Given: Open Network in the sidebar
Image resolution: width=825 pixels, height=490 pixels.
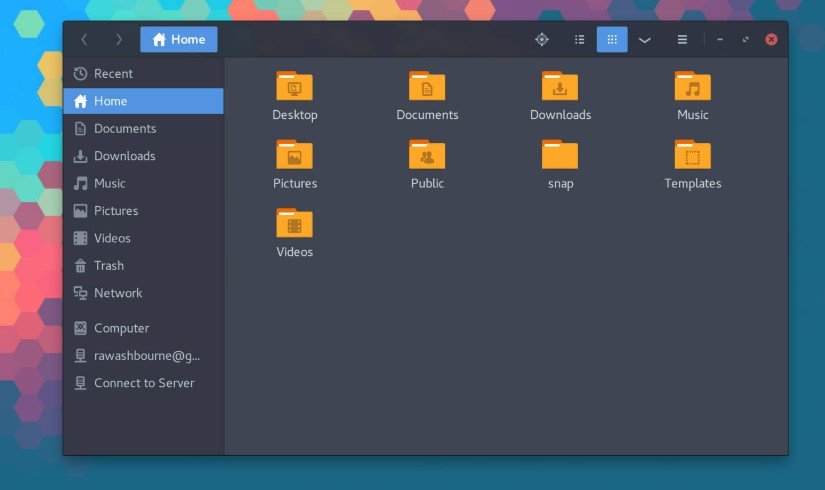Looking at the screenshot, I should 143,293.
